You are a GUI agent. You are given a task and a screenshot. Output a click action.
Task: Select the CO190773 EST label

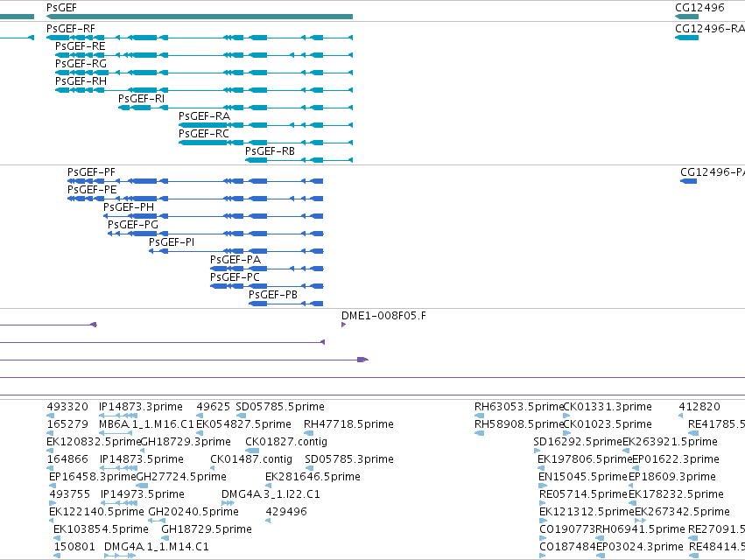pos(567,529)
